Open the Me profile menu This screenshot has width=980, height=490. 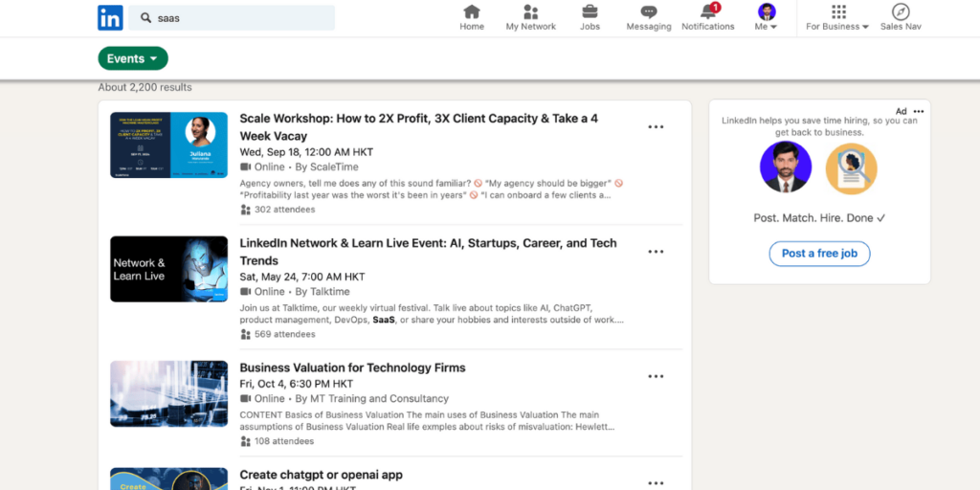pyautogui.click(x=767, y=17)
